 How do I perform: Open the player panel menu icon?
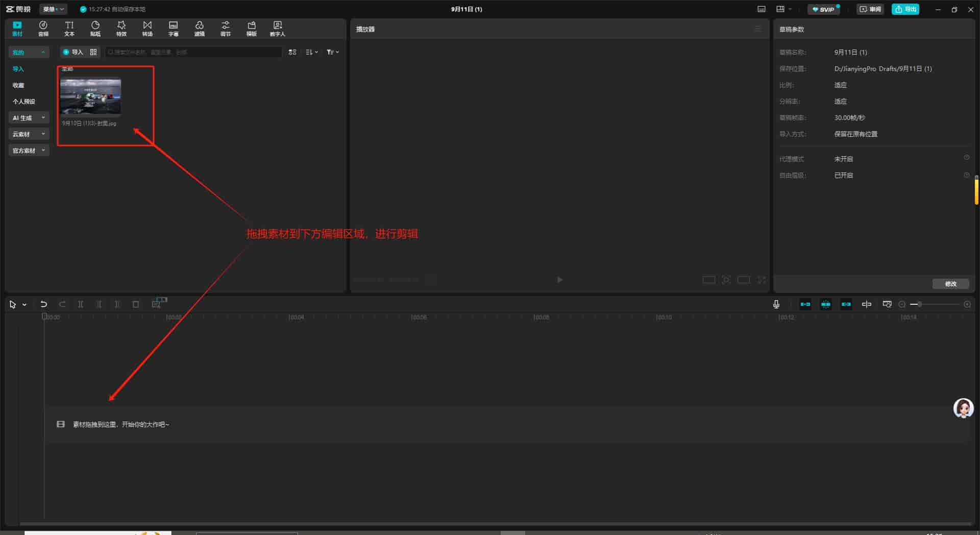pyautogui.click(x=757, y=29)
